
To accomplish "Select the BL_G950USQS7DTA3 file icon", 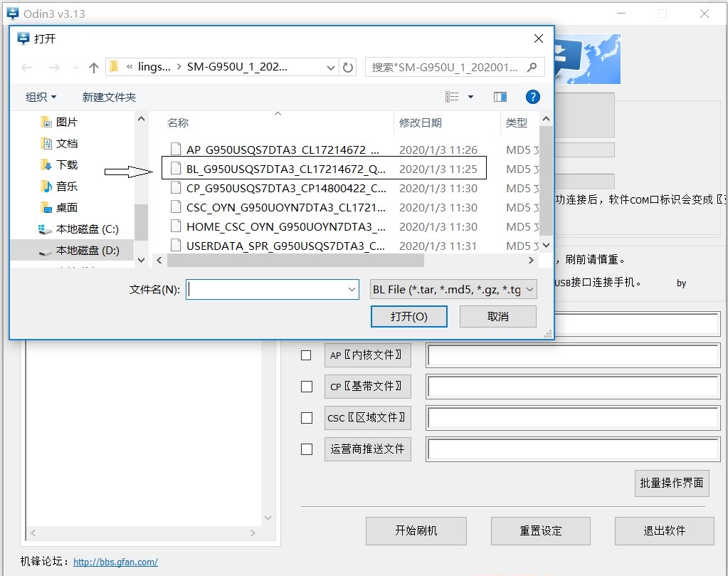I will [x=176, y=169].
